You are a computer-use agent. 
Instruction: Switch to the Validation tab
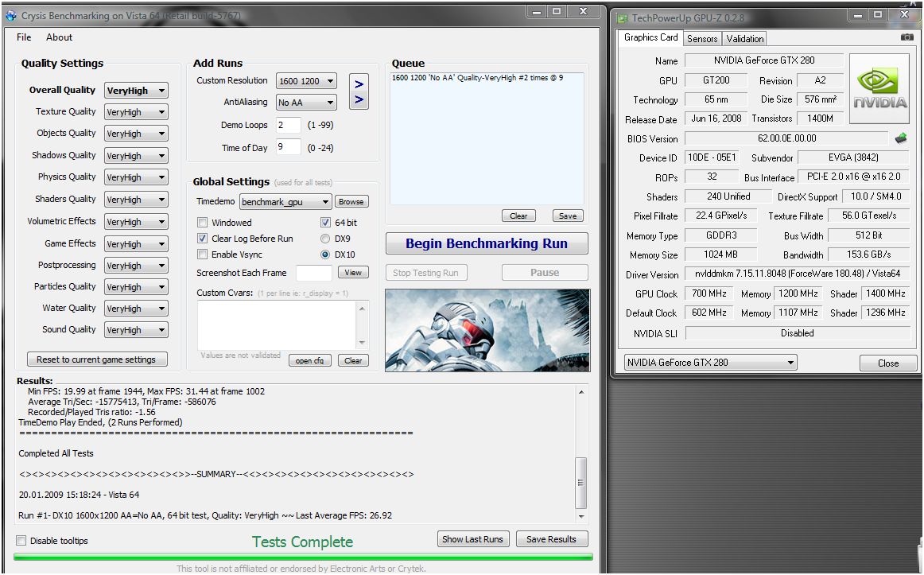745,39
